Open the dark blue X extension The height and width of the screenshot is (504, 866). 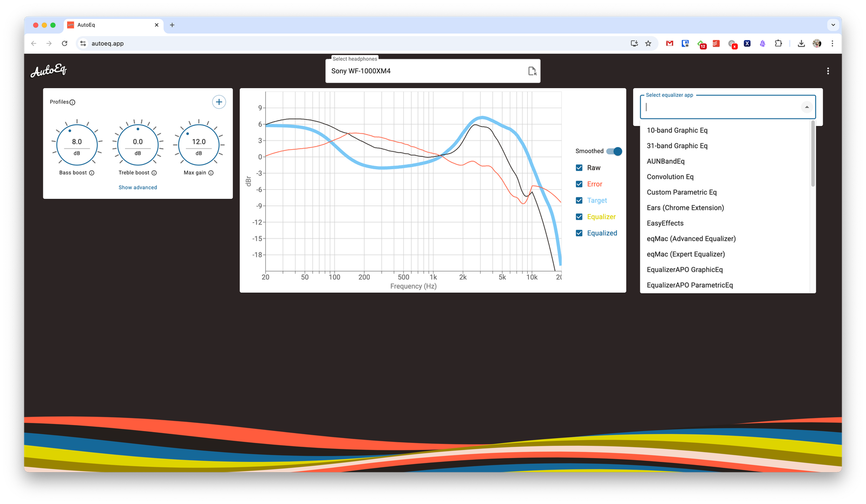tap(747, 43)
